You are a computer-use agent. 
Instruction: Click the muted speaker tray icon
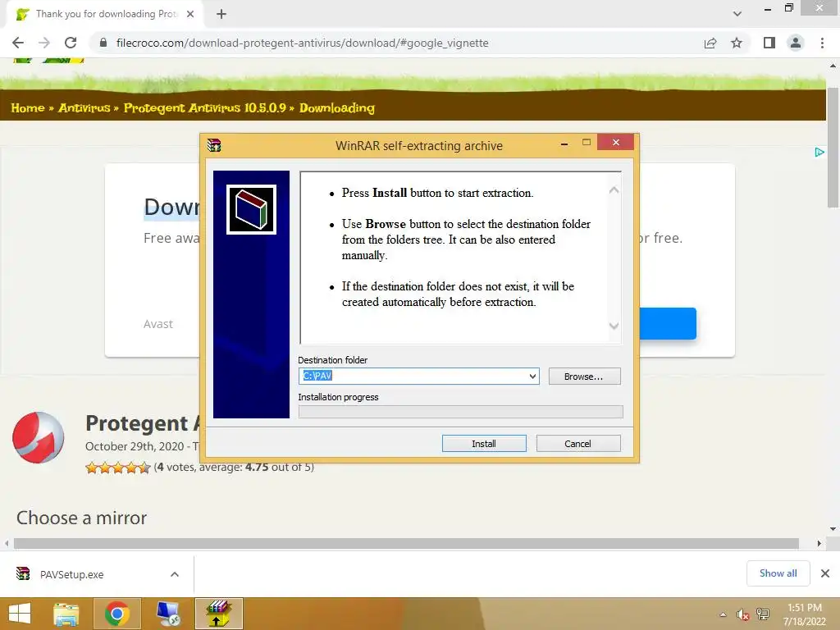[742, 614]
